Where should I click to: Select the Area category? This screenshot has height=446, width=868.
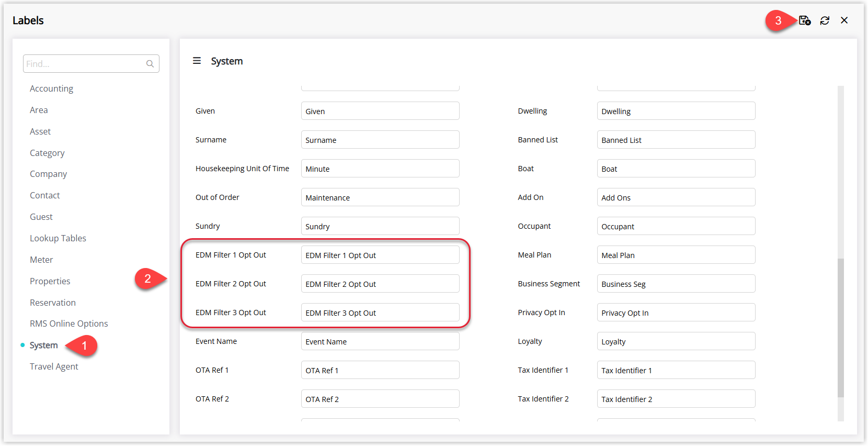39,110
